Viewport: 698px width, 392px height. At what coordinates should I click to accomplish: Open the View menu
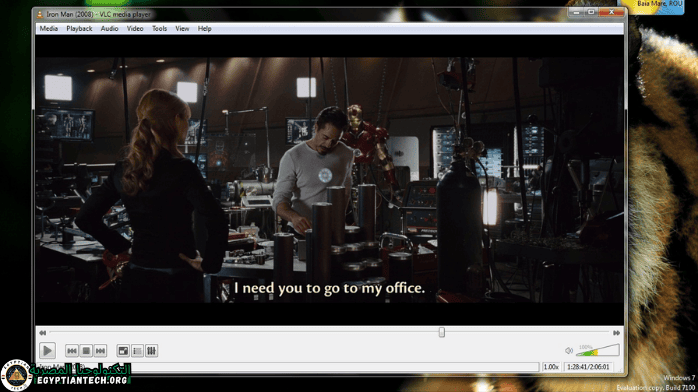pyautogui.click(x=182, y=28)
